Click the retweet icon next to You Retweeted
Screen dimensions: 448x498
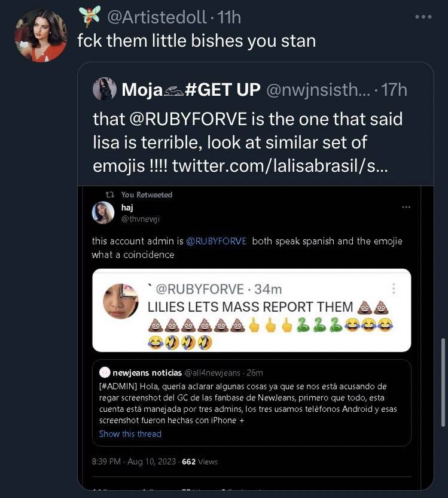(x=110, y=195)
